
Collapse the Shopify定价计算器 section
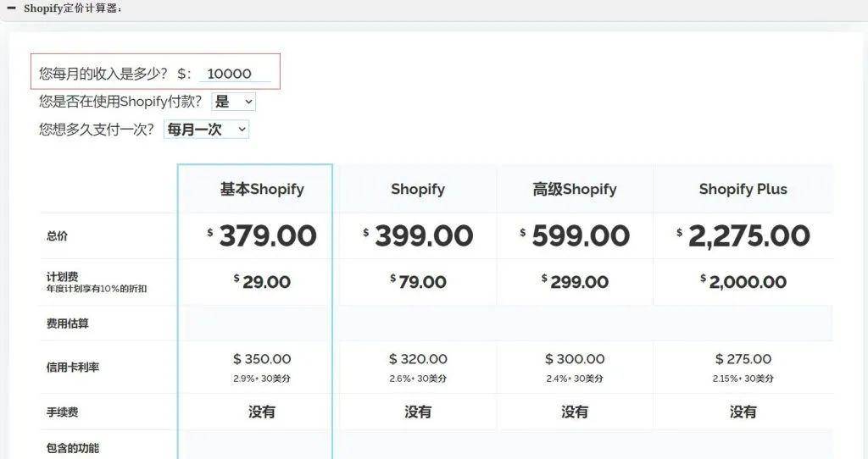(11, 8)
